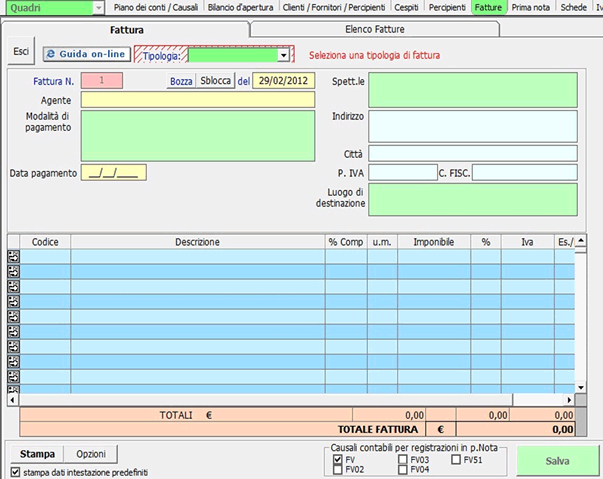Viewport: 603px width, 479px height.
Task: Click the Iva column header
Action: pyautogui.click(x=527, y=242)
